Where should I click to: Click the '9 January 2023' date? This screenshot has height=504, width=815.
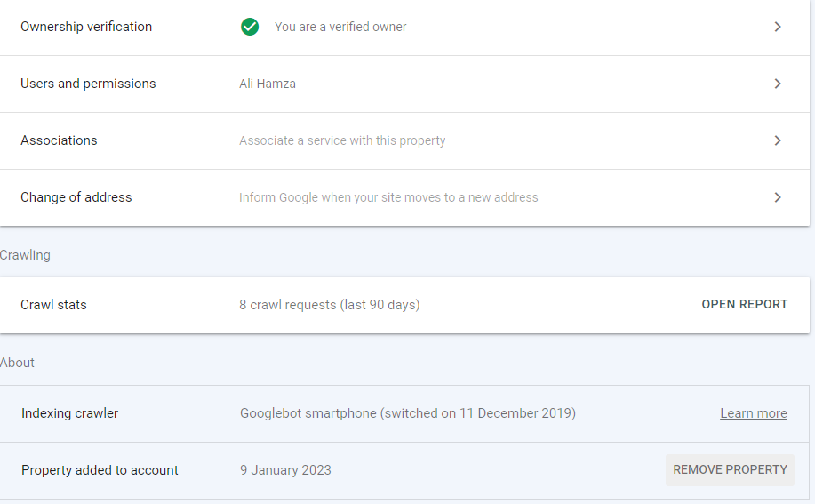[285, 469]
